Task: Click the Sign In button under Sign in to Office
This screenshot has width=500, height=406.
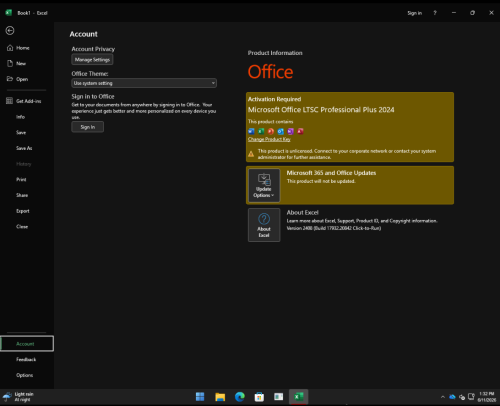Action: [88, 127]
